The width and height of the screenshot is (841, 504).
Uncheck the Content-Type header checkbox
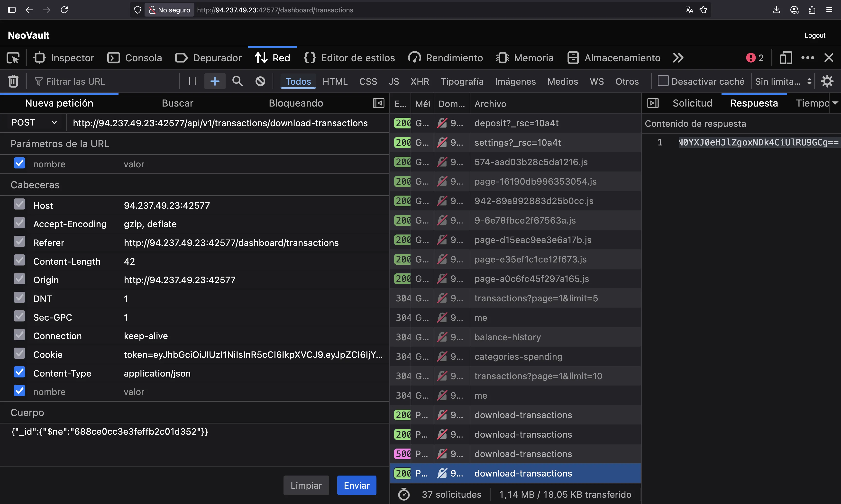click(19, 372)
